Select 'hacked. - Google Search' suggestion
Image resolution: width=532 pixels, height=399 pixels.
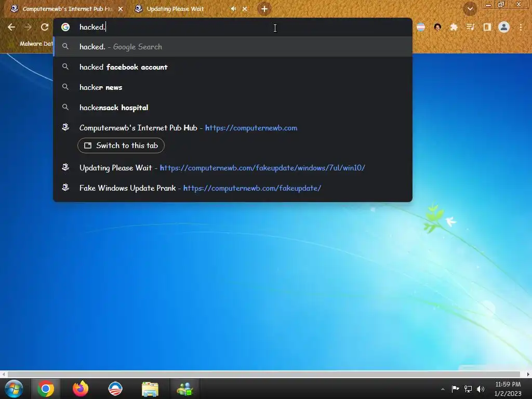tap(233, 47)
